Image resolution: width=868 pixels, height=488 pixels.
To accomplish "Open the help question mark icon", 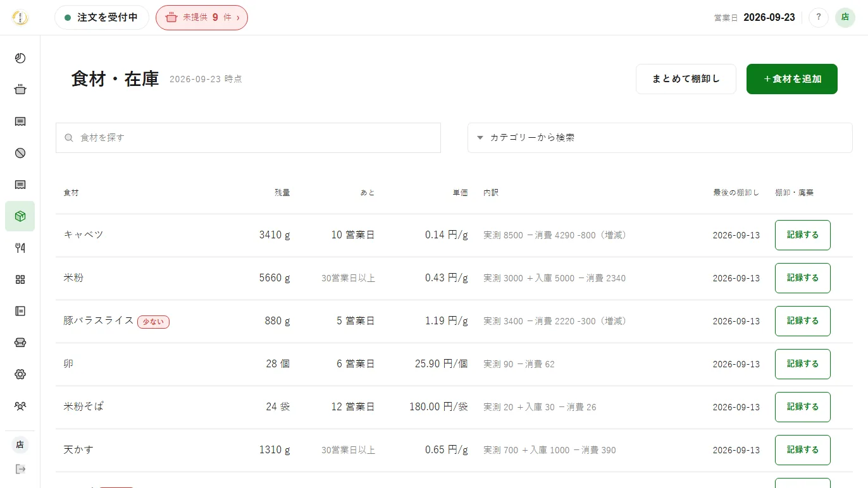I will [x=819, y=18].
